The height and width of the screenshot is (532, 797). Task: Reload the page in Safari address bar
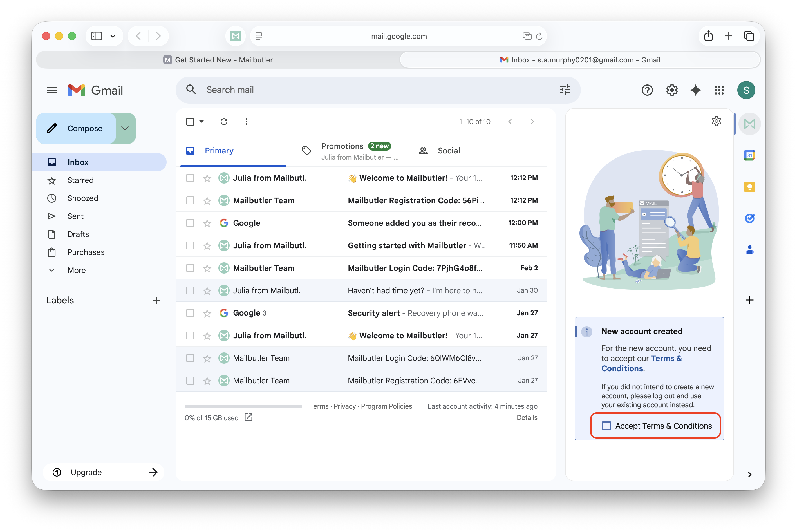click(539, 36)
